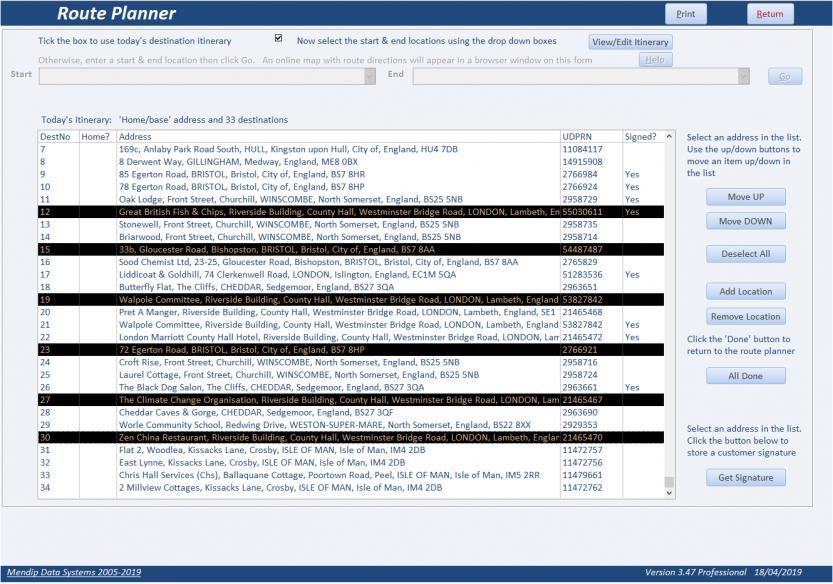Viewport: 833px width, 584px height.
Task: Click UDPRN value 51283536
Action: (x=582, y=275)
